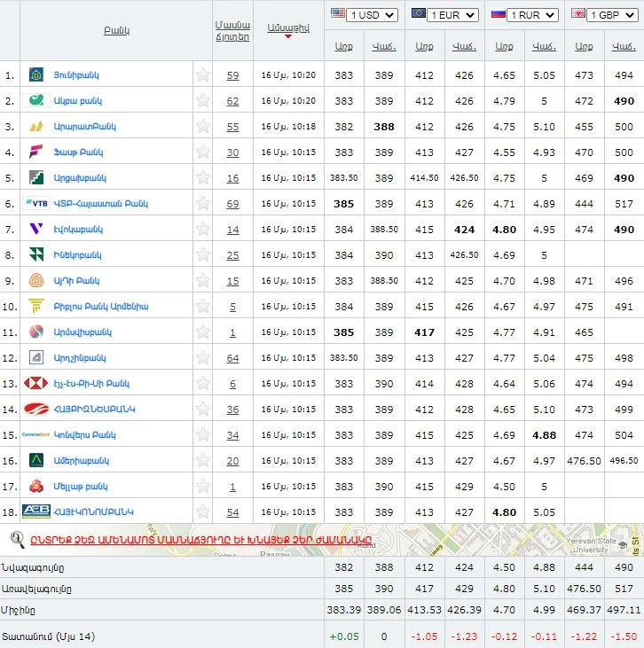The image size is (644, 648).
Task: Open the red map banner link about nearest branch
Action: point(201,540)
